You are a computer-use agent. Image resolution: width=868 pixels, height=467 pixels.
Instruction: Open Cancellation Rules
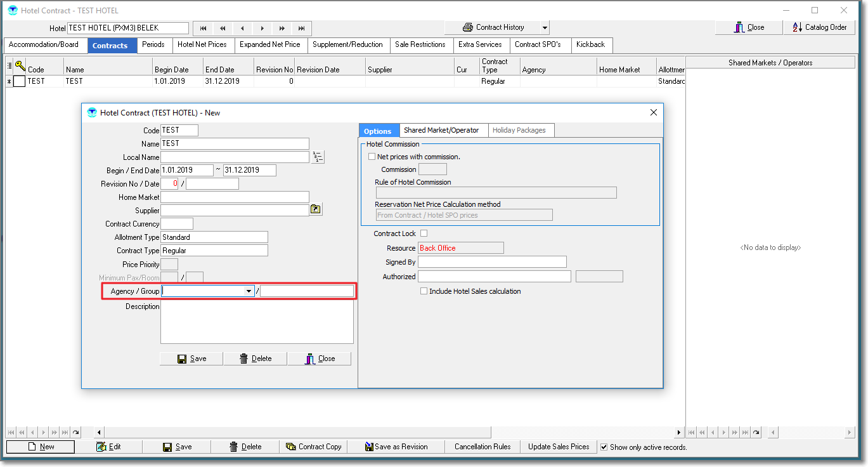tap(483, 447)
